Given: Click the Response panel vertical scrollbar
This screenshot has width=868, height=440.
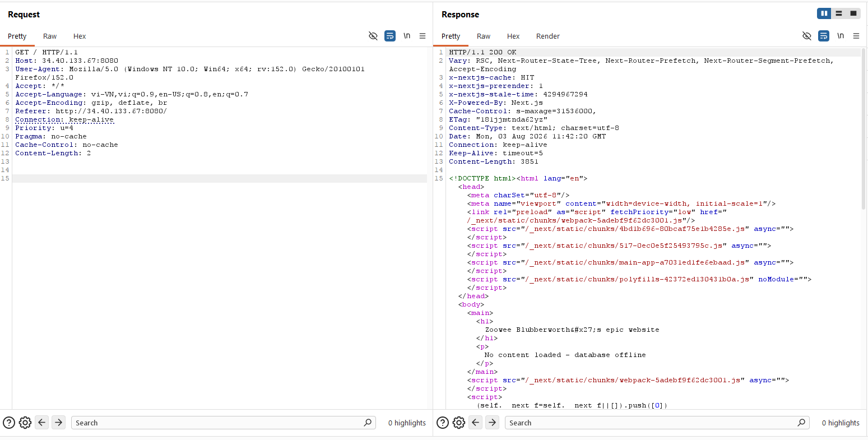Looking at the screenshot, I should pyautogui.click(x=864, y=129).
